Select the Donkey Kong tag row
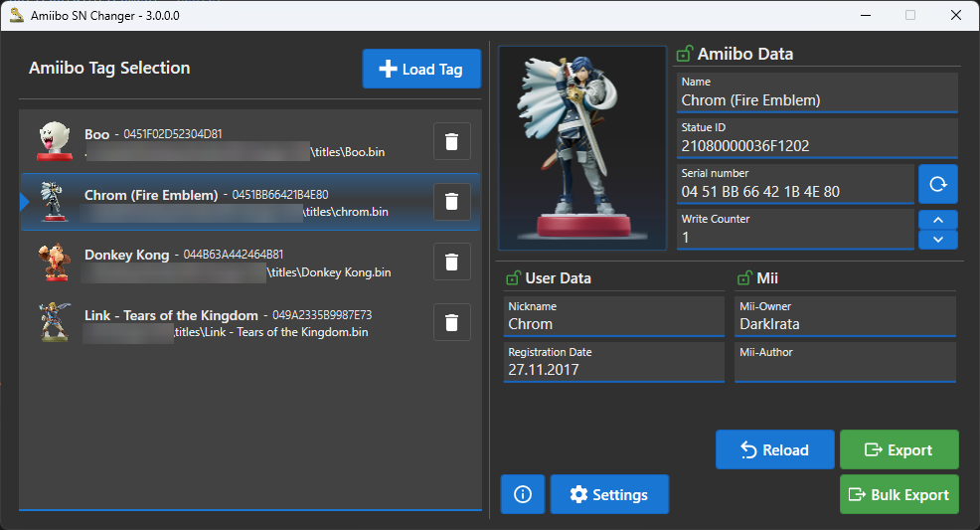 pyautogui.click(x=250, y=262)
